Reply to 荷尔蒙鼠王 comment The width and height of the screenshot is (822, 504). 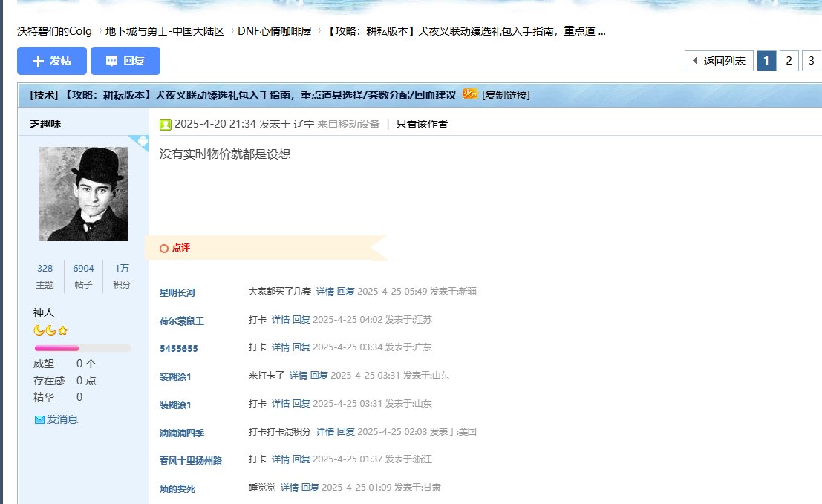pyautogui.click(x=301, y=320)
